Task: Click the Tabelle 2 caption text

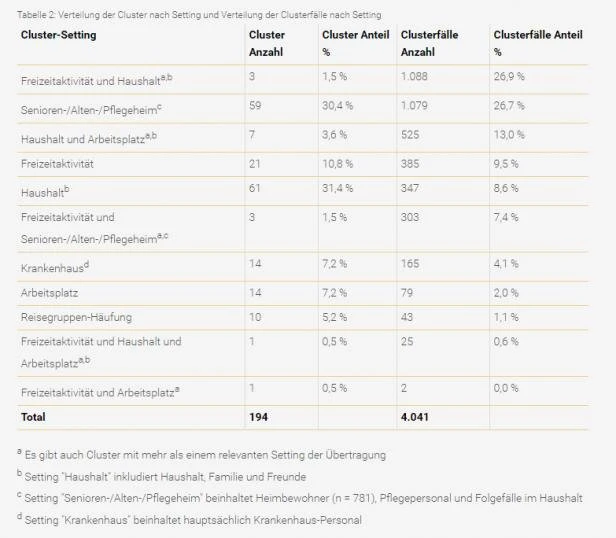Action: click(x=199, y=15)
